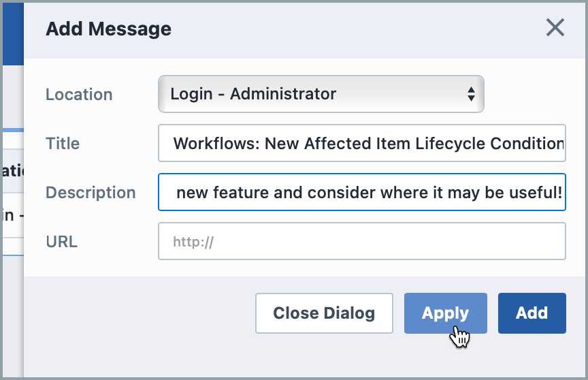The image size is (588, 380).
Task: Click into the URL http:// field
Action: [362, 241]
